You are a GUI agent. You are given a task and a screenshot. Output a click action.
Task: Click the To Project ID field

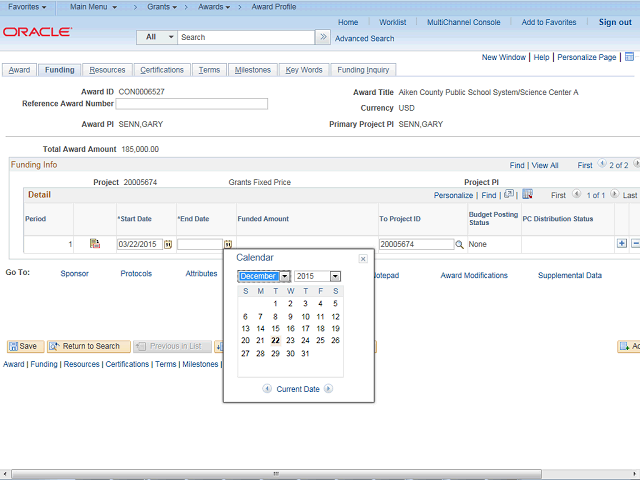(416, 244)
